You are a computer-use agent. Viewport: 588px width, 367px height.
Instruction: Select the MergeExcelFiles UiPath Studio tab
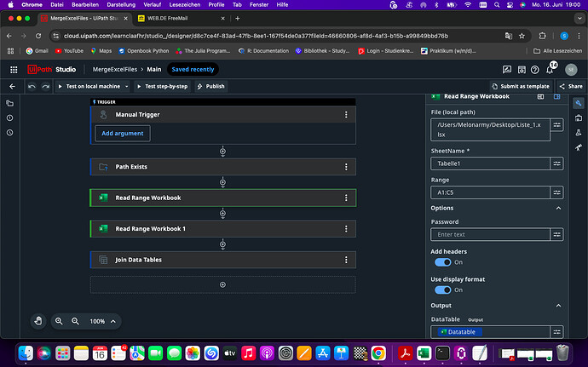pyautogui.click(x=84, y=19)
